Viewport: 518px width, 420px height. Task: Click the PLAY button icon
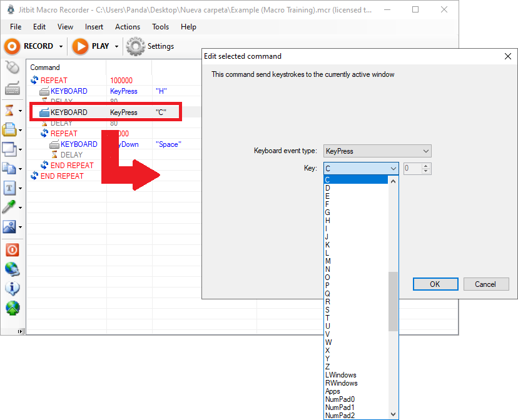pyautogui.click(x=80, y=46)
